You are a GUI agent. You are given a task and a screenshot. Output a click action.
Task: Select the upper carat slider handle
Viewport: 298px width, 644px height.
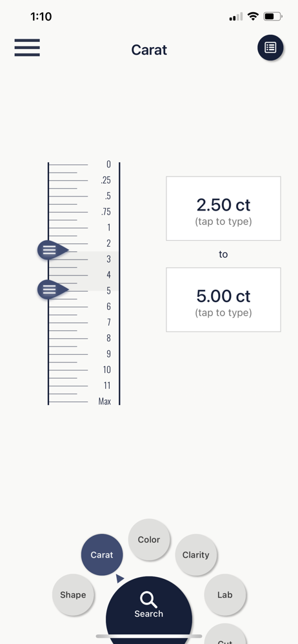point(53,250)
